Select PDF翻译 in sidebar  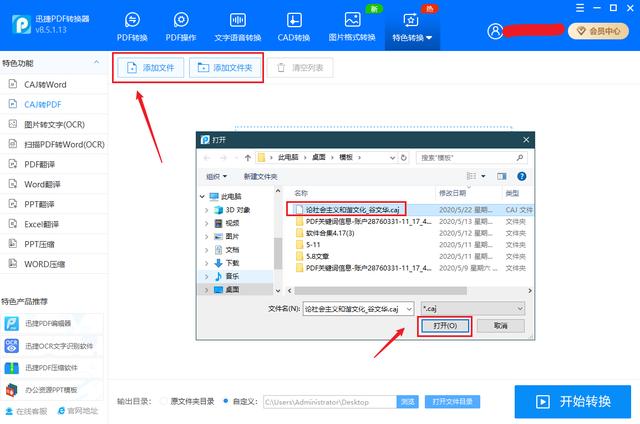[54, 164]
